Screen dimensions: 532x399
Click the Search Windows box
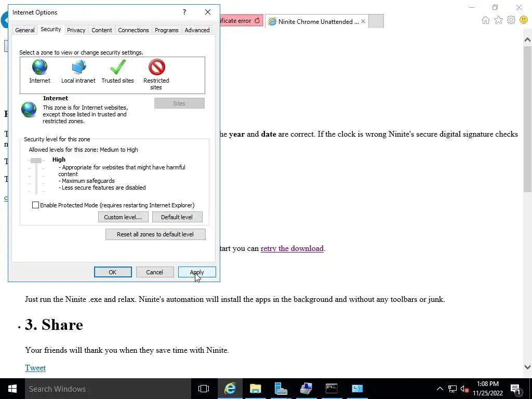[108, 389]
